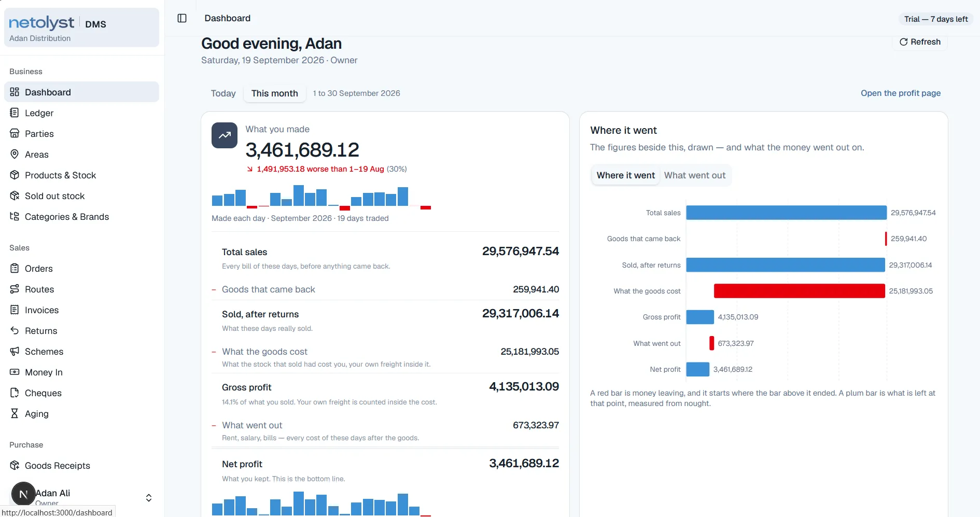Viewport: 980px width, 517px height.
Task: Open the Sold out stock icon
Action: click(x=15, y=195)
